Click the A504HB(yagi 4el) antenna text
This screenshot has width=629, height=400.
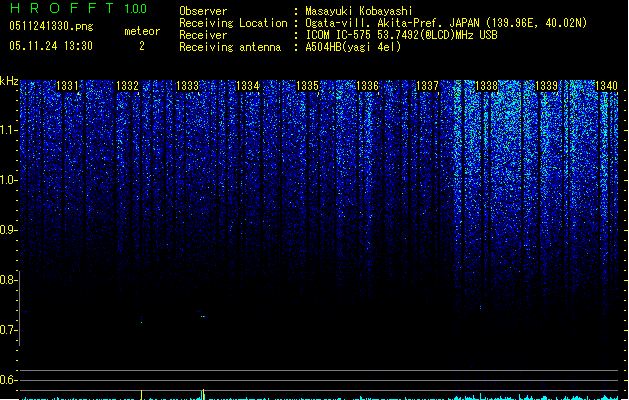coord(353,47)
